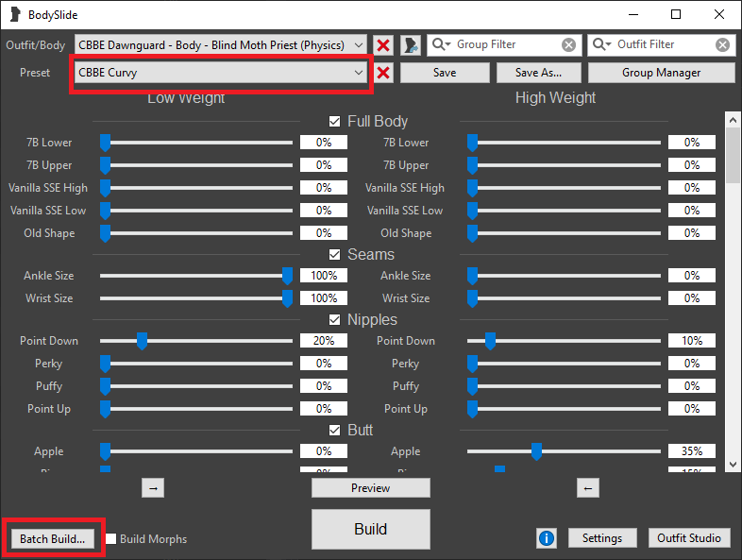Click scrollbar up arrow of slider list
Image resolution: width=742 pixels, height=560 pixels.
coord(733,120)
